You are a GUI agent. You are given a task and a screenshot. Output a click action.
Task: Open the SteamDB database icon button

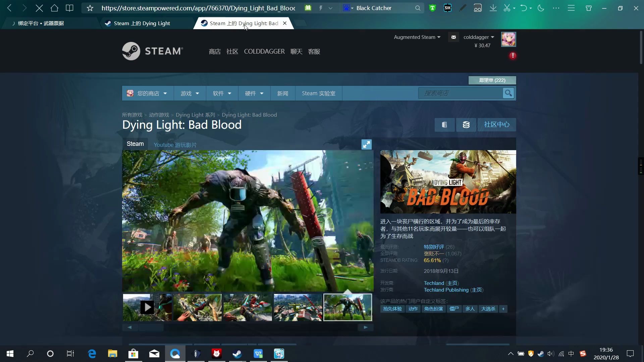point(466,125)
